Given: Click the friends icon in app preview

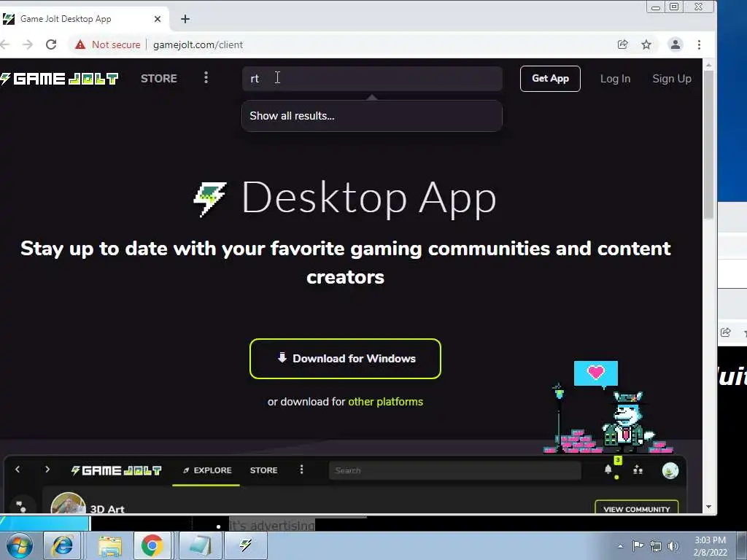Looking at the screenshot, I should click(x=638, y=470).
